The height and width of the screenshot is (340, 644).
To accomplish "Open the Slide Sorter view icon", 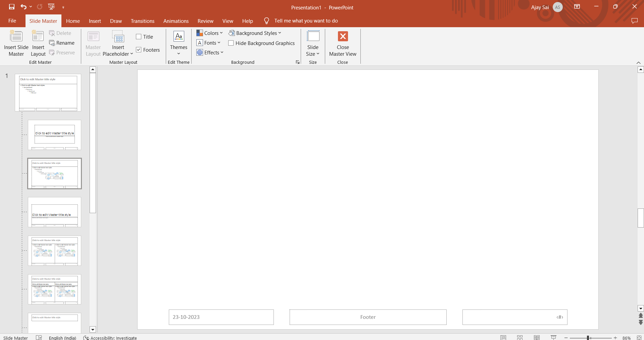I will (x=520, y=338).
